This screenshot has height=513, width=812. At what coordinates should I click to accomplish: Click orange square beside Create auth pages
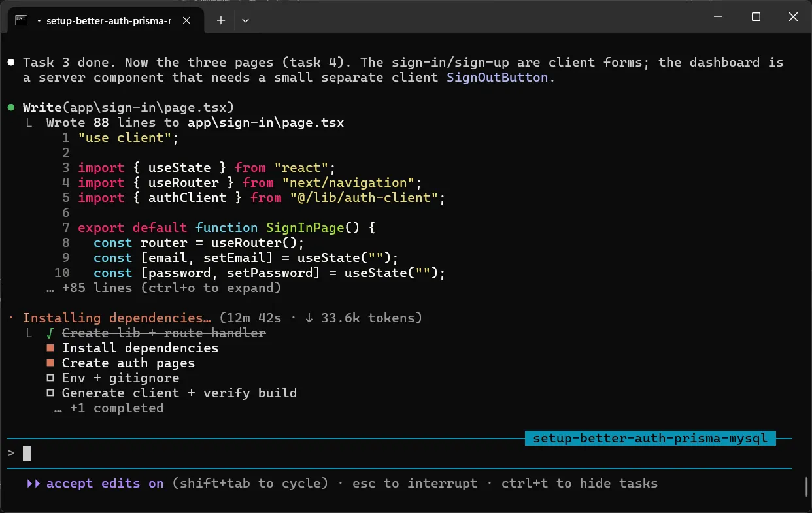(50, 363)
